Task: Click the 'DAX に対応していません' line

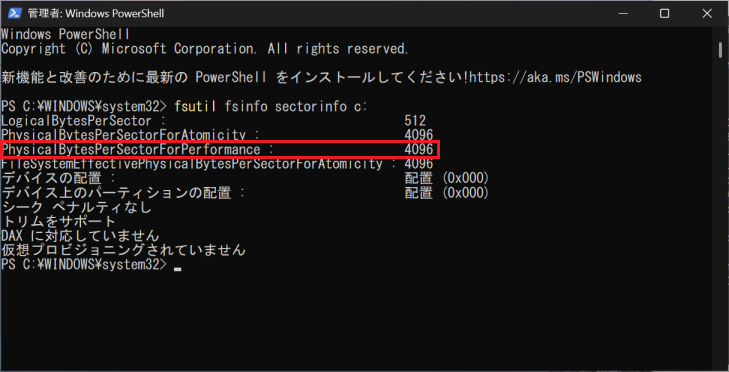Action: 80,236
